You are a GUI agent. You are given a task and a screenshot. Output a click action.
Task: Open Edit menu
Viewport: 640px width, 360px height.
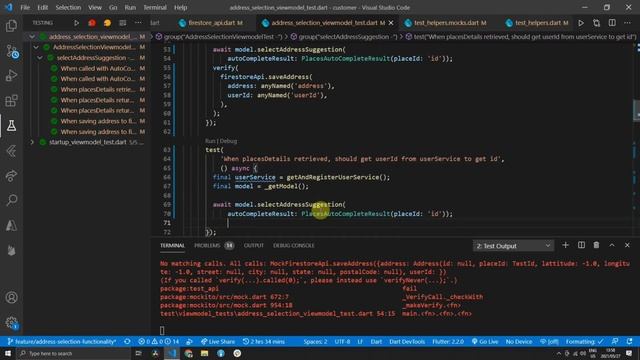coord(42,7)
